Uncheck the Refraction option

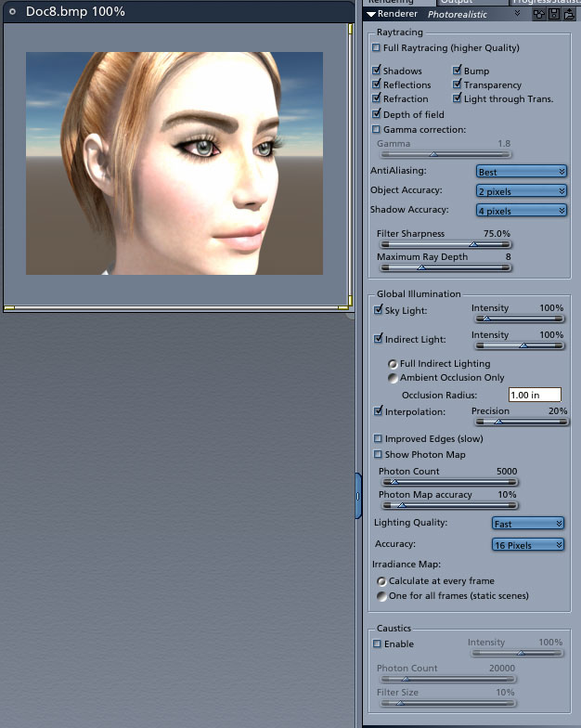[377, 98]
